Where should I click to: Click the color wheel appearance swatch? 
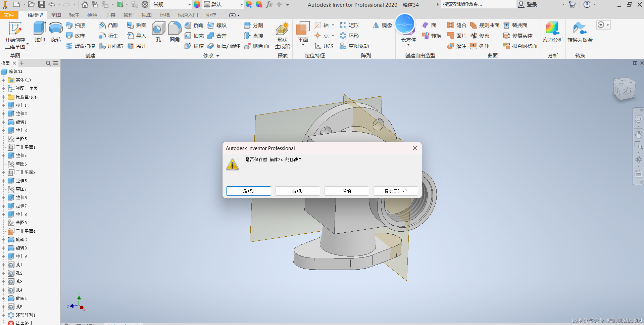197,4
